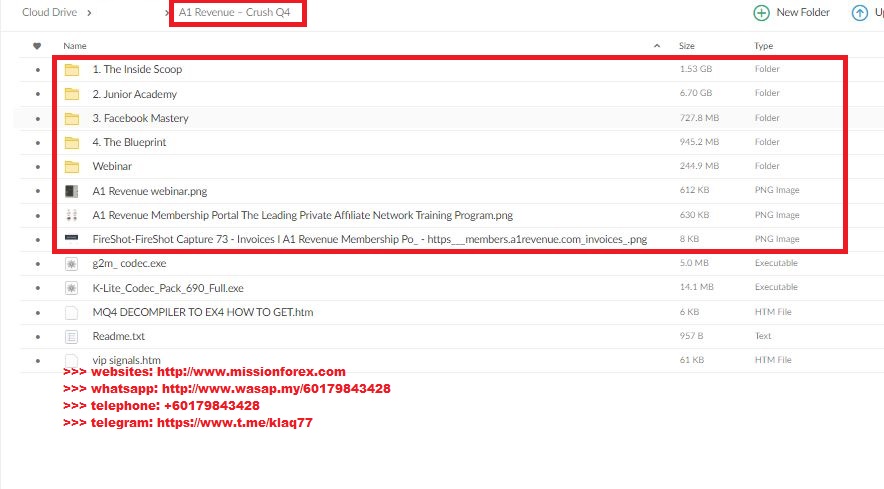
Task: Click the A1 Revenue – Crush Q4 breadcrumb
Action: pos(235,12)
